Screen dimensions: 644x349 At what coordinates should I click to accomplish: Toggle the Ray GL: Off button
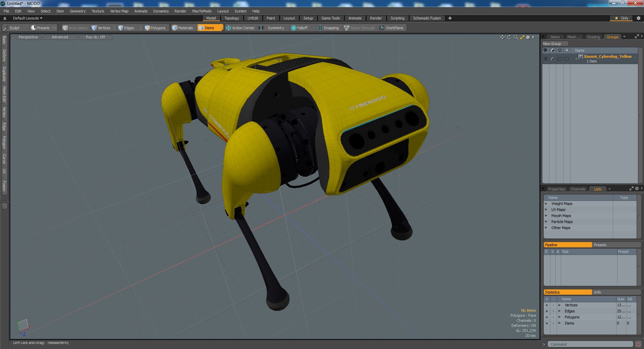click(x=95, y=37)
